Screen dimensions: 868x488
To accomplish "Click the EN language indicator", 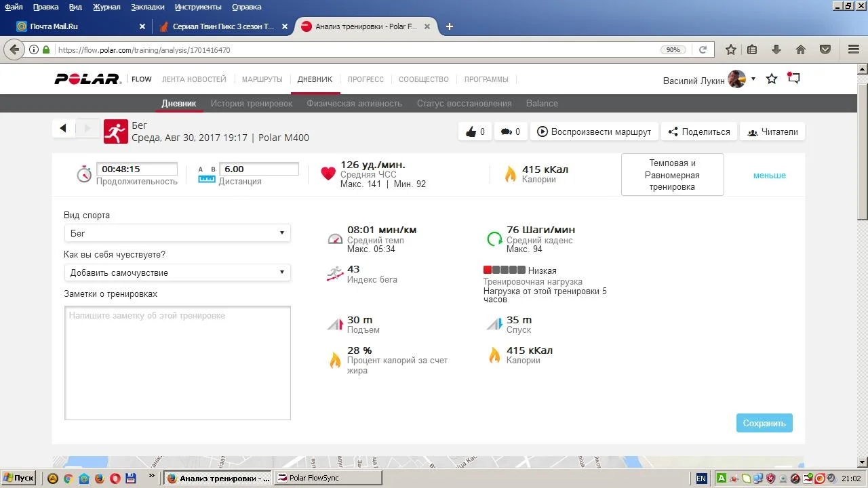I will pos(701,478).
